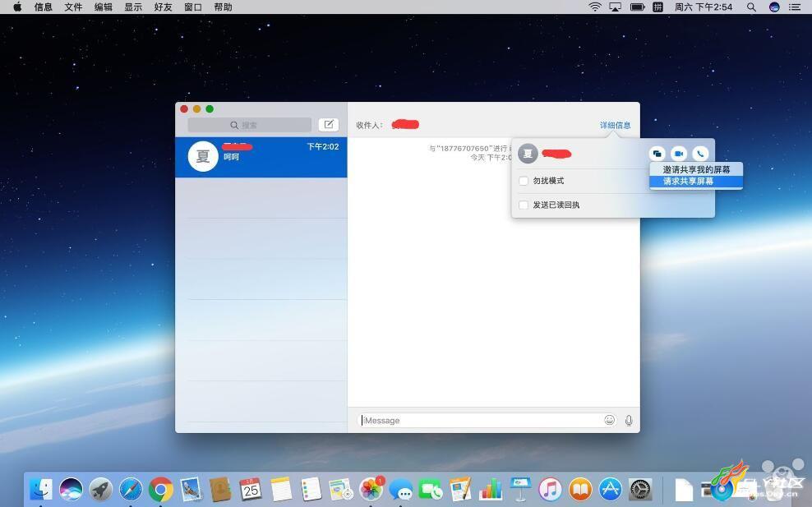
Task: Open the 编辑 menu
Action: pyautogui.click(x=103, y=7)
